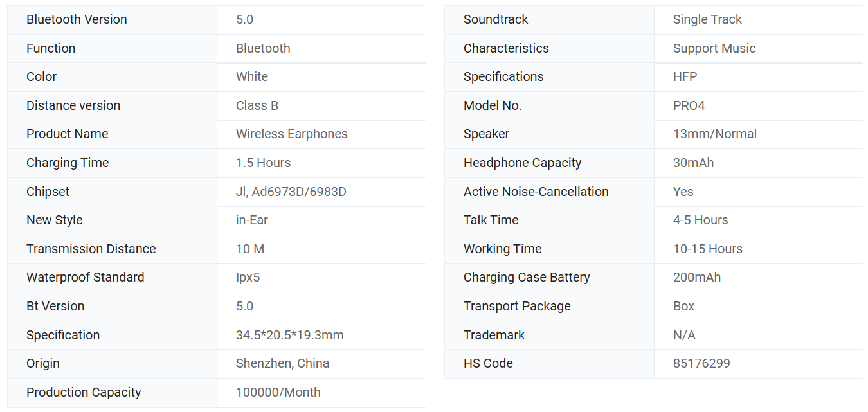Viewport: 868px width, 412px height.
Task: Click the Charging Case Battery 200mAh value
Action: click(x=696, y=278)
